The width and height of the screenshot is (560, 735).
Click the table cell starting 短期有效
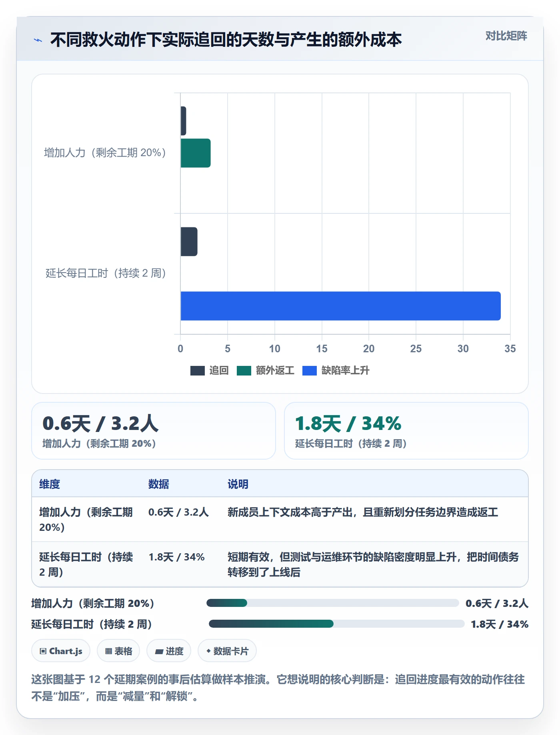tap(373, 564)
